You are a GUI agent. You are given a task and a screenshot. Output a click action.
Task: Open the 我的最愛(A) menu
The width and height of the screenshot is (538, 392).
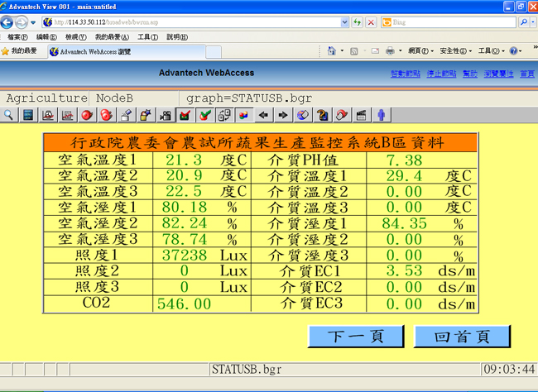click(112, 36)
